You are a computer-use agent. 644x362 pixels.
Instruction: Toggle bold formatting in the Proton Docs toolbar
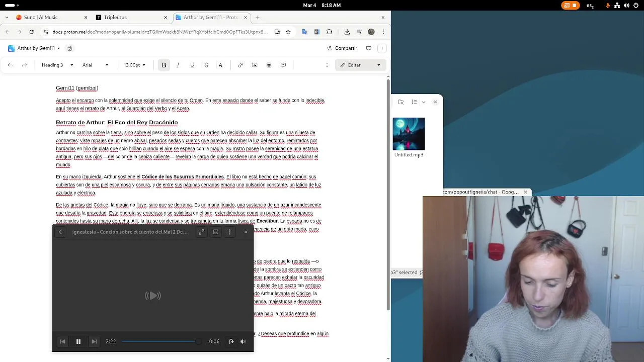pyautogui.click(x=164, y=65)
